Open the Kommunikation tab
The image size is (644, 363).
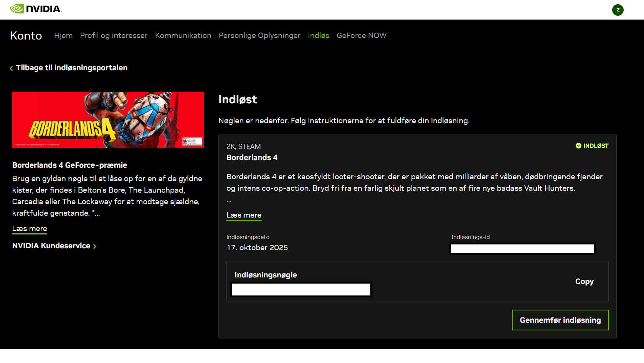tap(183, 35)
